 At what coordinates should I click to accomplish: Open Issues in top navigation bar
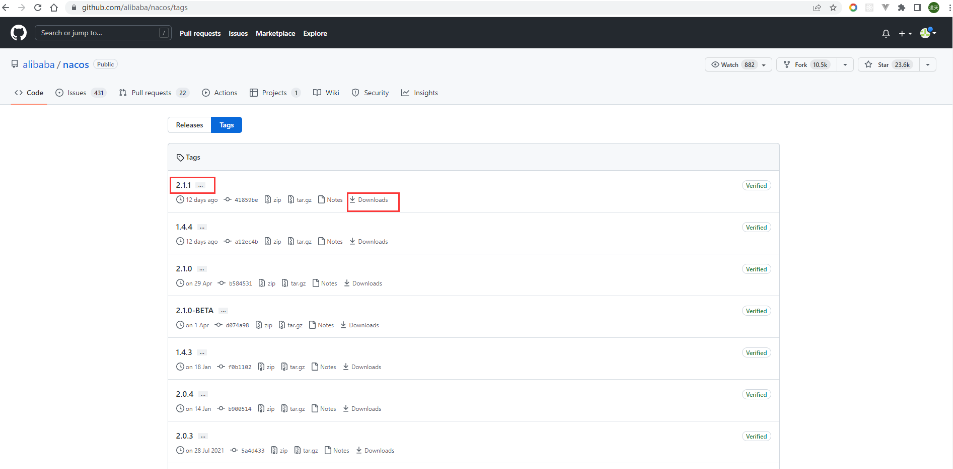pyautogui.click(x=238, y=34)
